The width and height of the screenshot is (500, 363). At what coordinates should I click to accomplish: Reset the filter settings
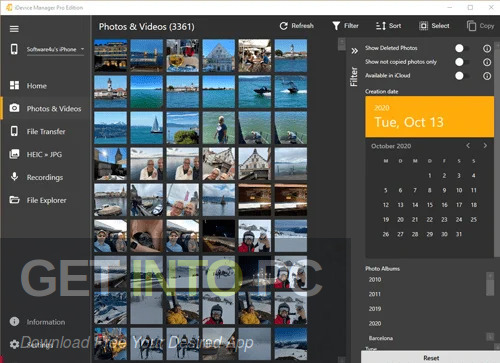click(x=431, y=358)
